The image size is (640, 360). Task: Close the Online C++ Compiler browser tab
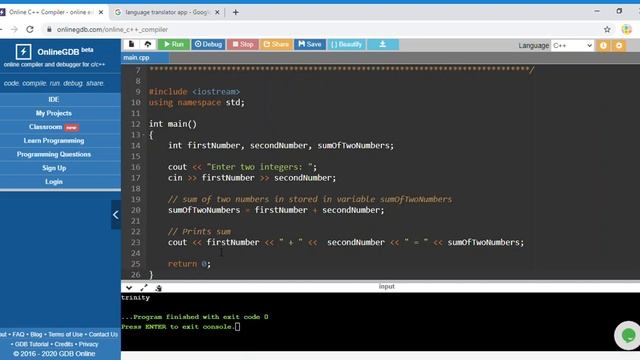click(x=101, y=12)
